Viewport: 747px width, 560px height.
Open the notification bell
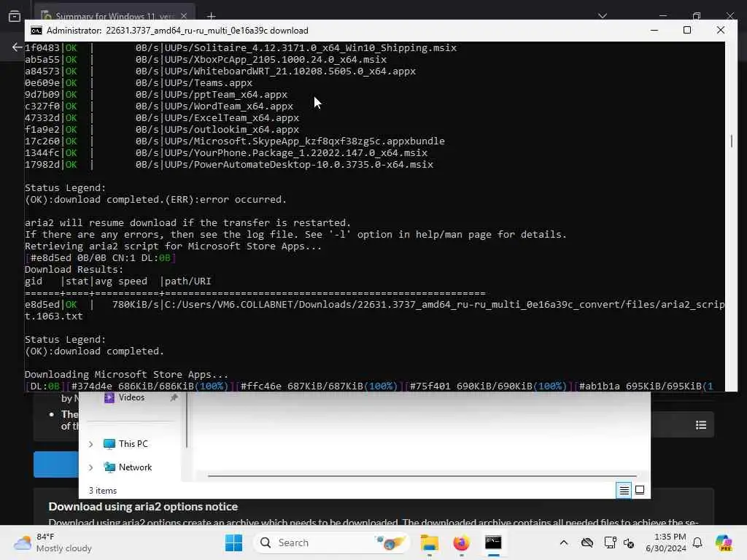[x=697, y=542]
